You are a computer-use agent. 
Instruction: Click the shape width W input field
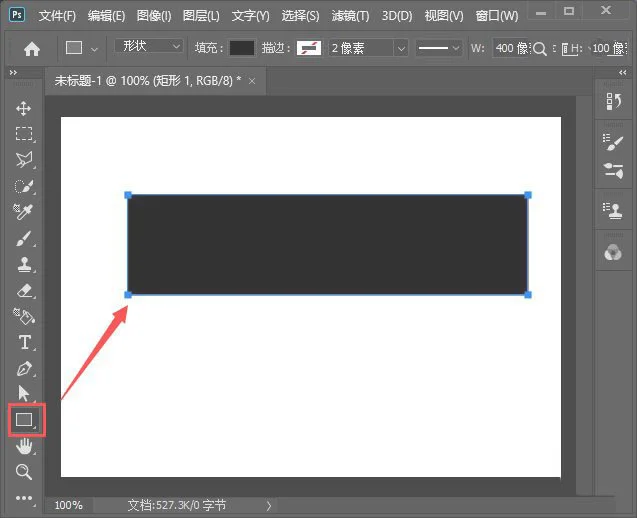click(x=510, y=48)
